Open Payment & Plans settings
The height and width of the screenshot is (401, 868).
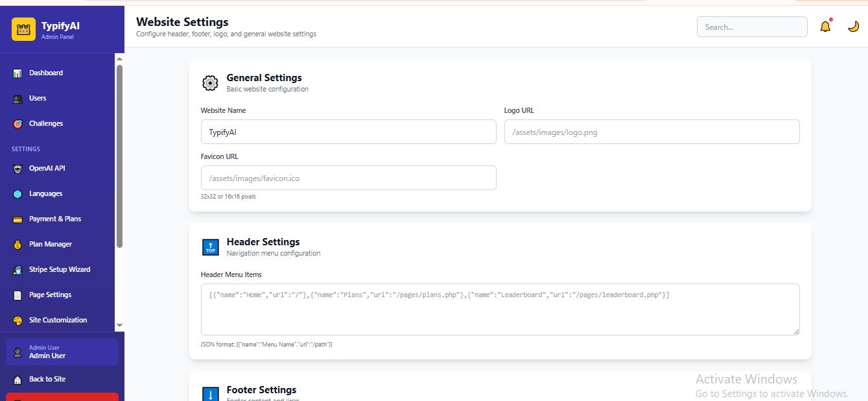[54, 219]
